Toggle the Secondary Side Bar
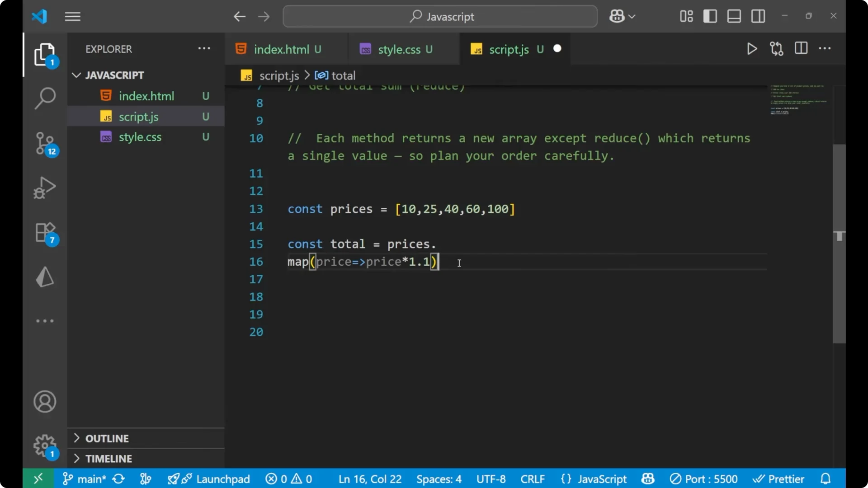The width and height of the screenshot is (868, 488). [758, 16]
